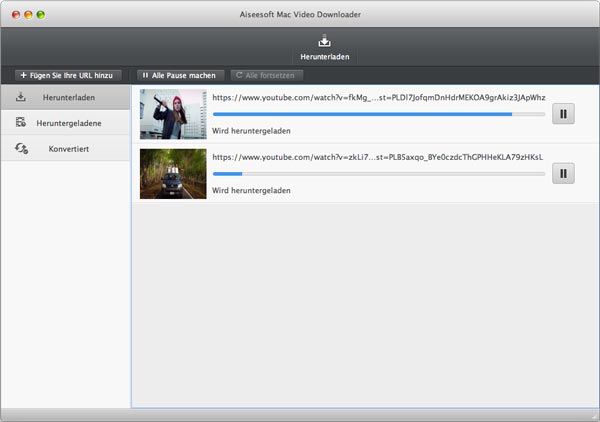Select the first YouTube URL starting with v=fkMg
The width and height of the screenshot is (600, 422).
[x=378, y=98]
